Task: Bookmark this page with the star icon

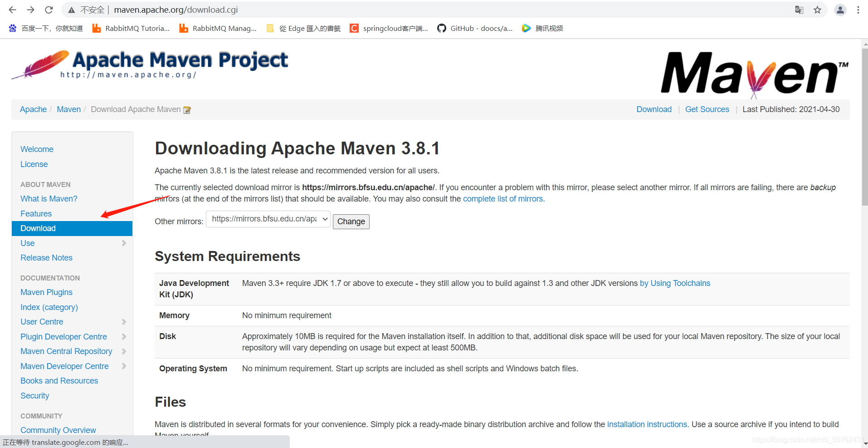Action: 817,10
